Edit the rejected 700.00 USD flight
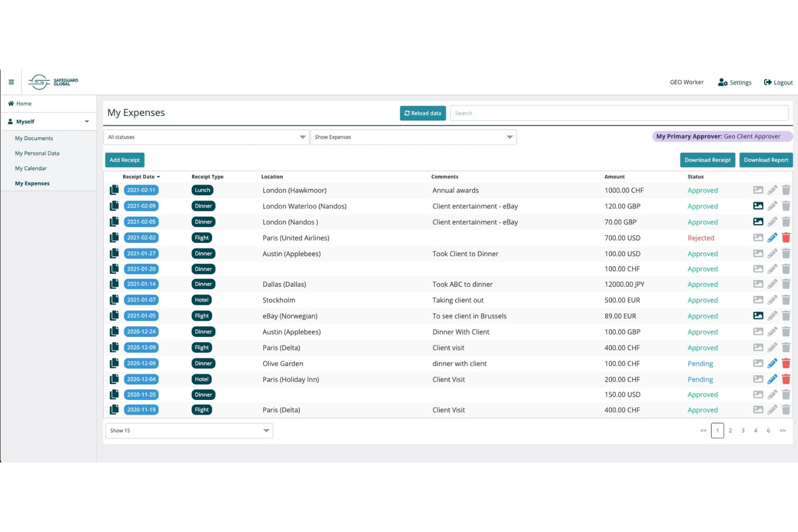The width and height of the screenshot is (798, 532). [772, 238]
